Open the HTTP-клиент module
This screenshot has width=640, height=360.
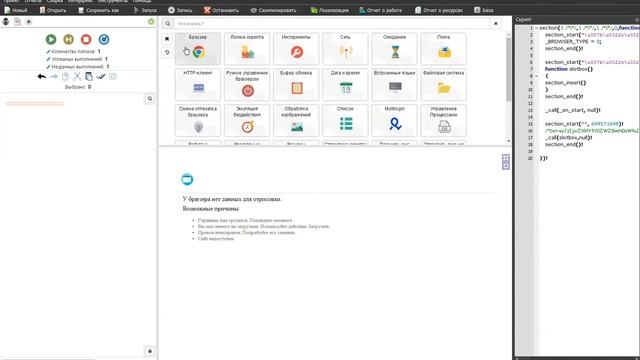pyautogui.click(x=198, y=84)
